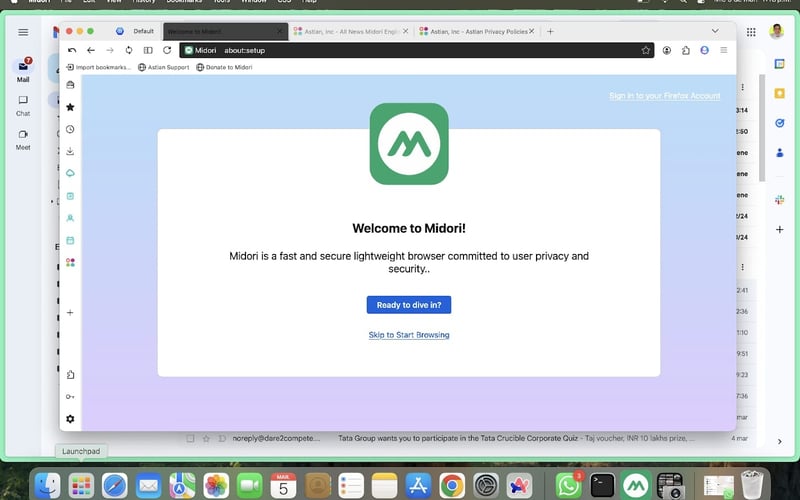Open Google Keep in Gmail side panel
800x500 pixels.
(780, 93)
